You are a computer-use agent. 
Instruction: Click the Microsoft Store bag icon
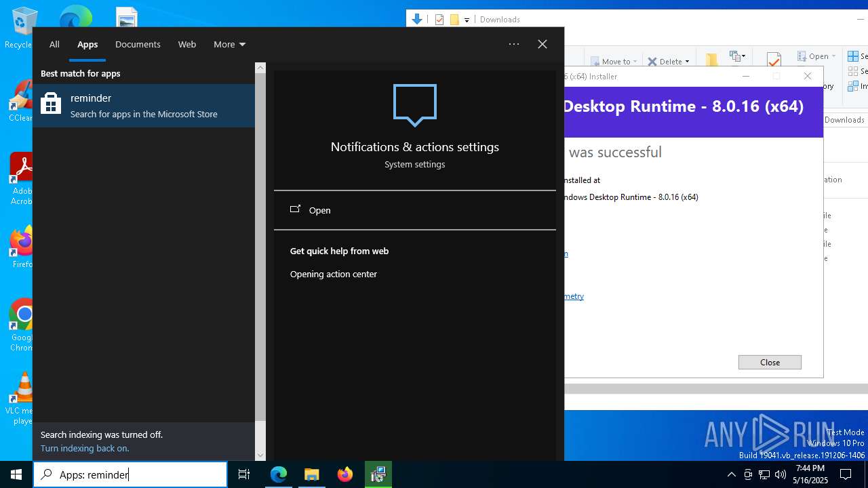[52, 104]
